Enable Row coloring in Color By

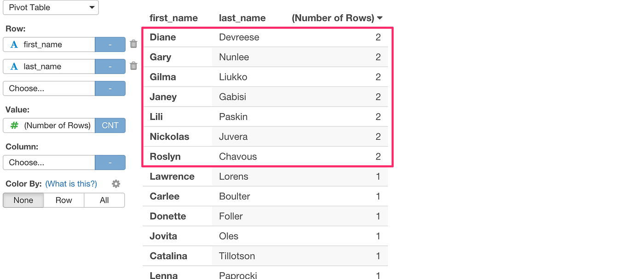(x=63, y=200)
